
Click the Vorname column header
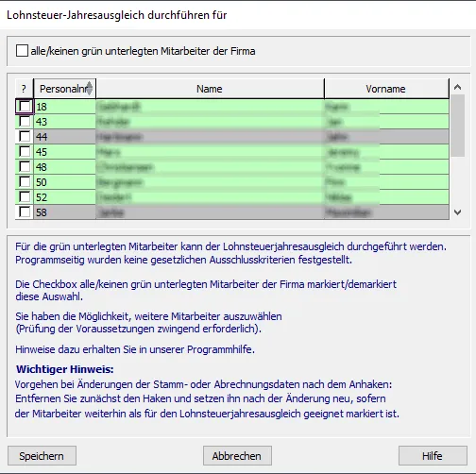pos(386,89)
